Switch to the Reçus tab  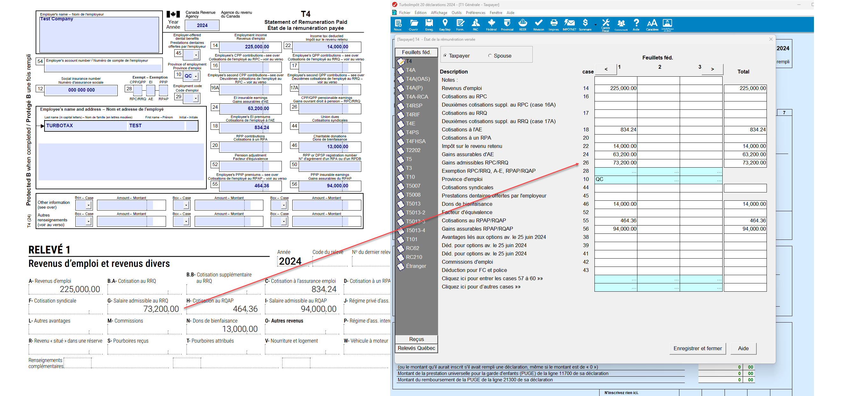416,339
